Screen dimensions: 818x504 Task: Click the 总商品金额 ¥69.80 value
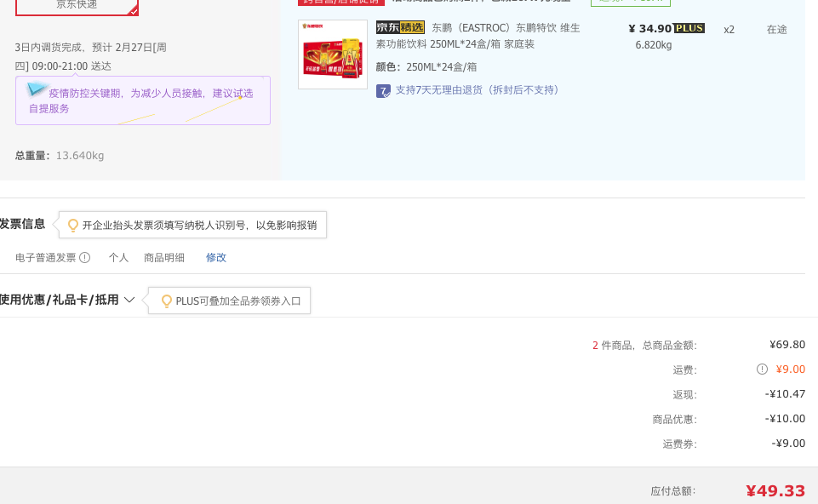point(787,345)
